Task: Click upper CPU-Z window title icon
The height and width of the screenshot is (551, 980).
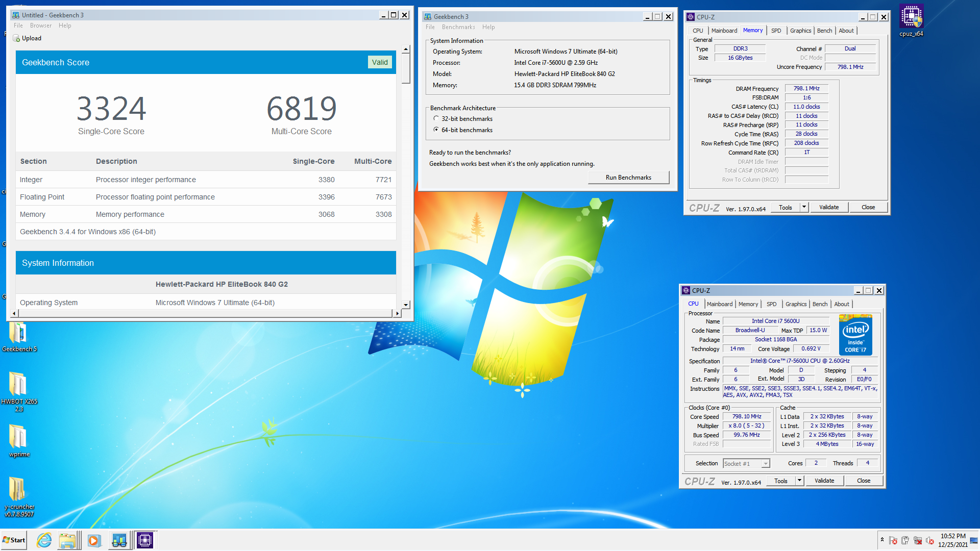Action: 691,17
